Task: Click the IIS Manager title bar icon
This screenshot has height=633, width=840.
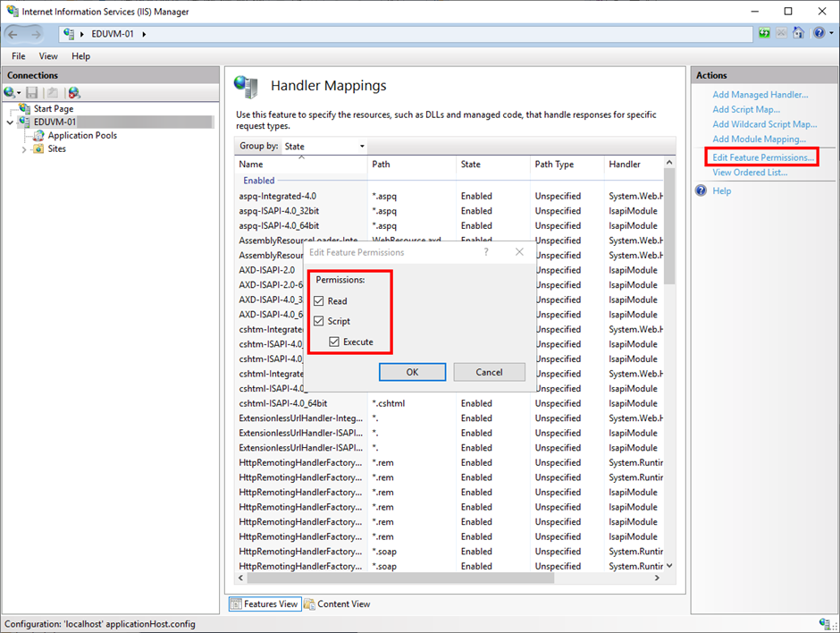Action: click(12, 11)
